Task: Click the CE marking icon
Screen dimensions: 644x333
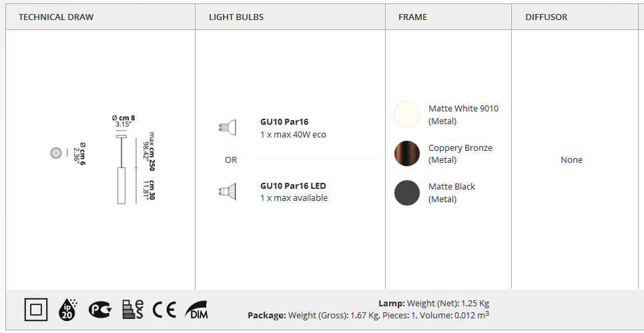Action: pyautogui.click(x=164, y=310)
